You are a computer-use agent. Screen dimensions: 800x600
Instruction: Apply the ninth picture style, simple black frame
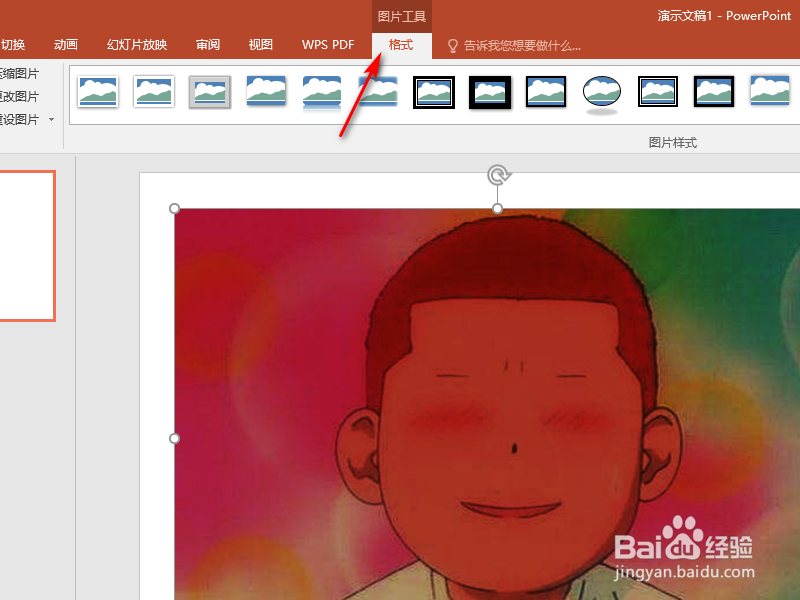(x=546, y=92)
